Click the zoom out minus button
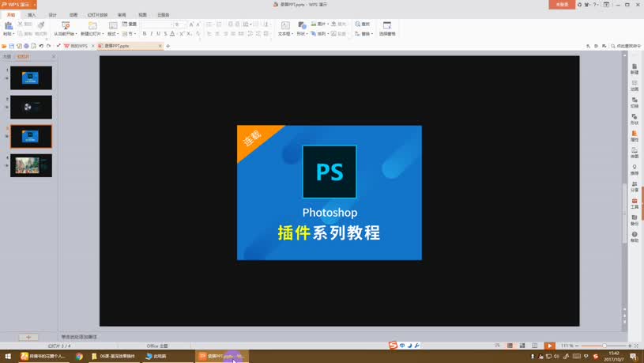Viewport: 644px width, 363px height. pyautogui.click(x=577, y=346)
